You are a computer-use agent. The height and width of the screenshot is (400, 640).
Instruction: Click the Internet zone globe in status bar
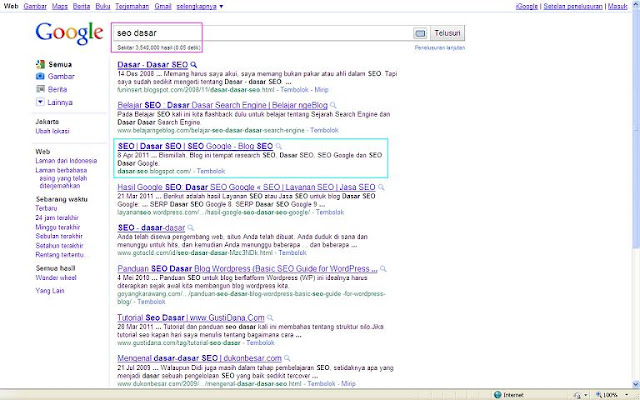tap(498, 395)
